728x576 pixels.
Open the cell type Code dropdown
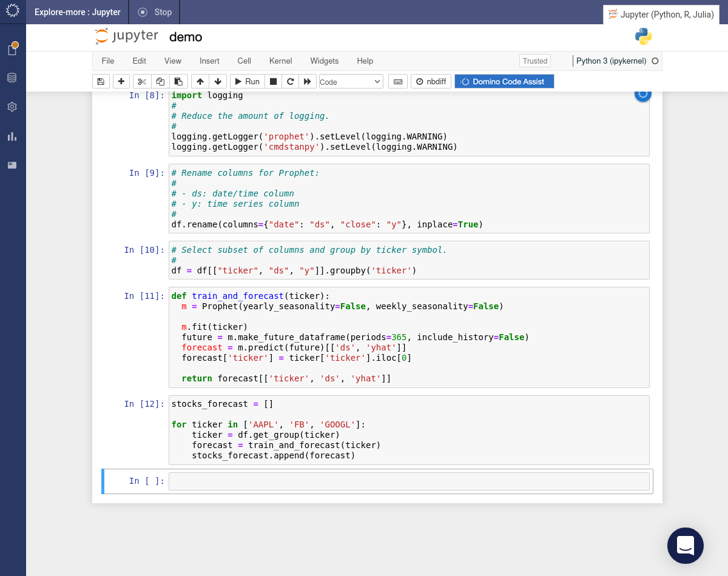pos(351,81)
